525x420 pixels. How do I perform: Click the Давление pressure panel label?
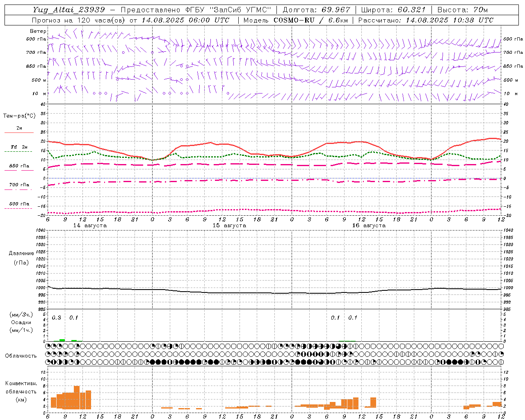click(21, 253)
